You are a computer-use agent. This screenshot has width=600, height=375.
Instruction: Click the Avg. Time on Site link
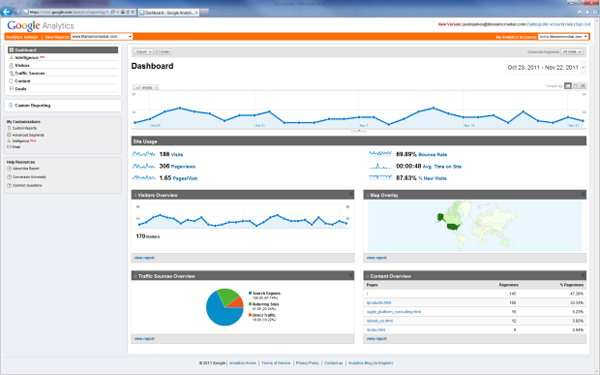tap(442, 166)
